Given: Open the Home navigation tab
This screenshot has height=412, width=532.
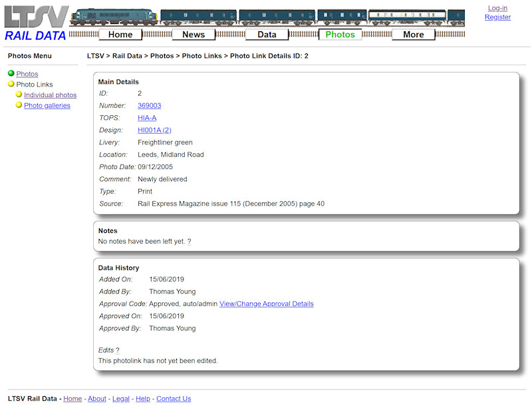Looking at the screenshot, I should tap(120, 34).
